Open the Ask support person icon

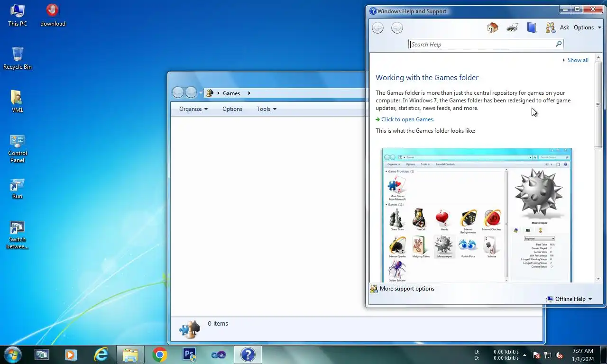point(550,27)
